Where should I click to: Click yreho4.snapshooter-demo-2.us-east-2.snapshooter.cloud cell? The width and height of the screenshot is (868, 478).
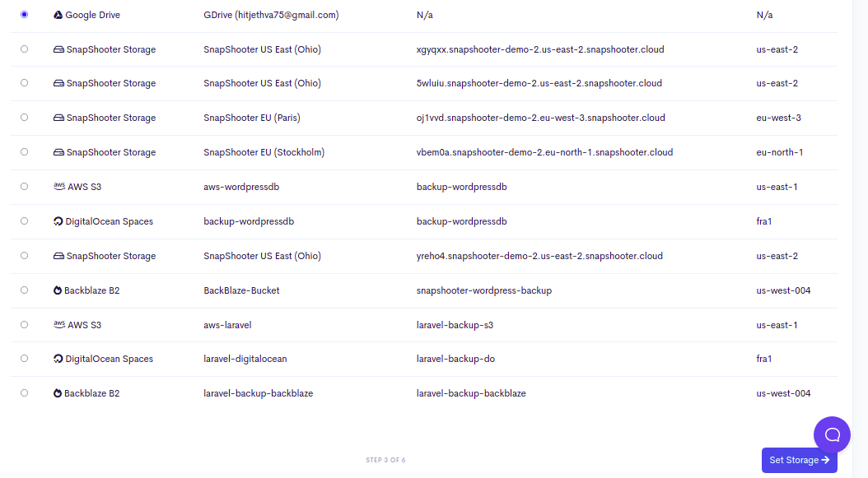(539, 256)
